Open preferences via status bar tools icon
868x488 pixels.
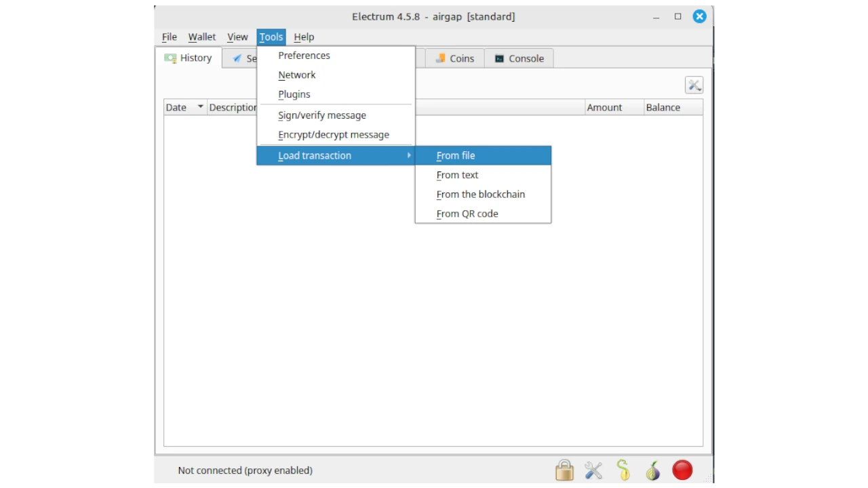point(593,470)
